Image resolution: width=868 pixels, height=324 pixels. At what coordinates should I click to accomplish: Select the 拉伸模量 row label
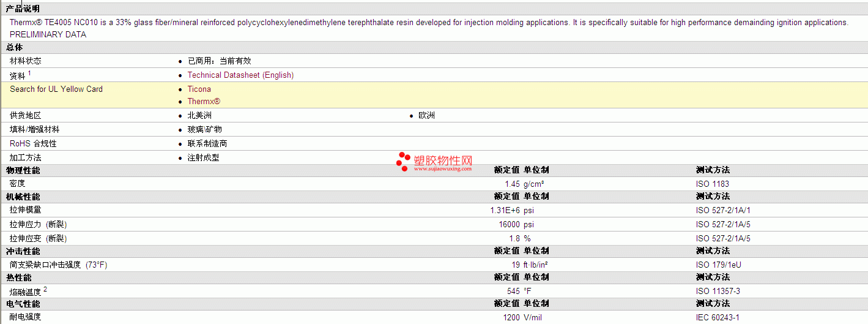click(x=26, y=209)
